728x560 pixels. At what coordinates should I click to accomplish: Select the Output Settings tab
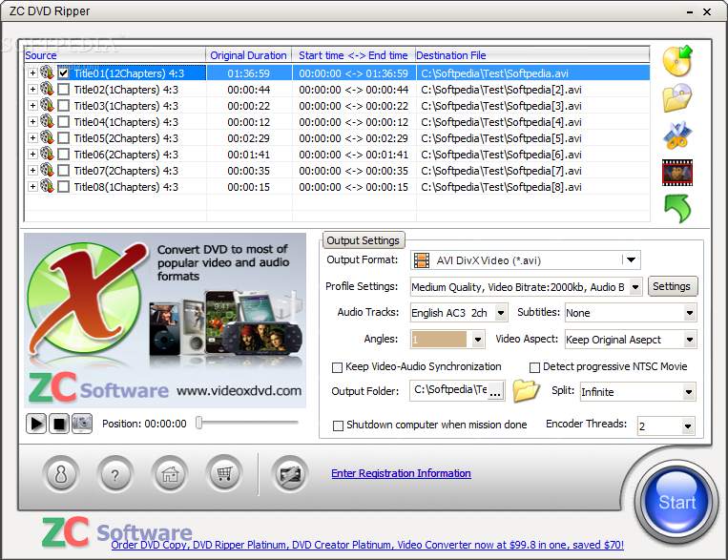(x=364, y=240)
